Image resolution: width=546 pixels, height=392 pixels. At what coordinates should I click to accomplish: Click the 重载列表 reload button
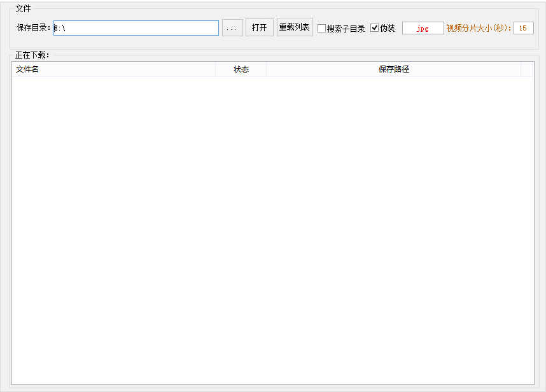click(x=295, y=27)
